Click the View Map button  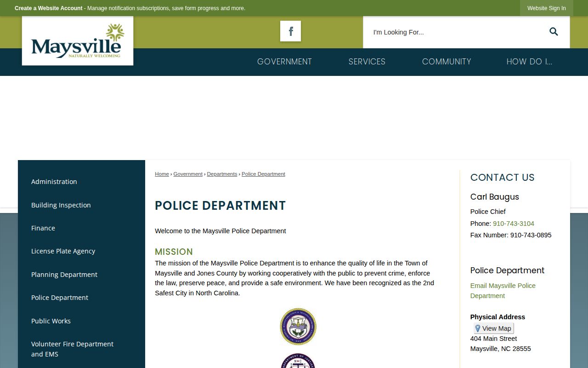pyautogui.click(x=494, y=328)
